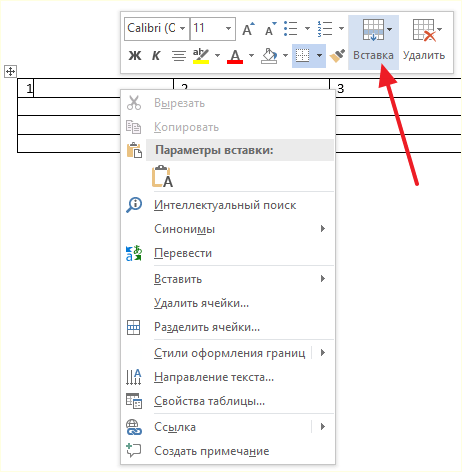Click the Increase Font Size icon
The width and height of the screenshot is (462, 472).
pos(248,29)
